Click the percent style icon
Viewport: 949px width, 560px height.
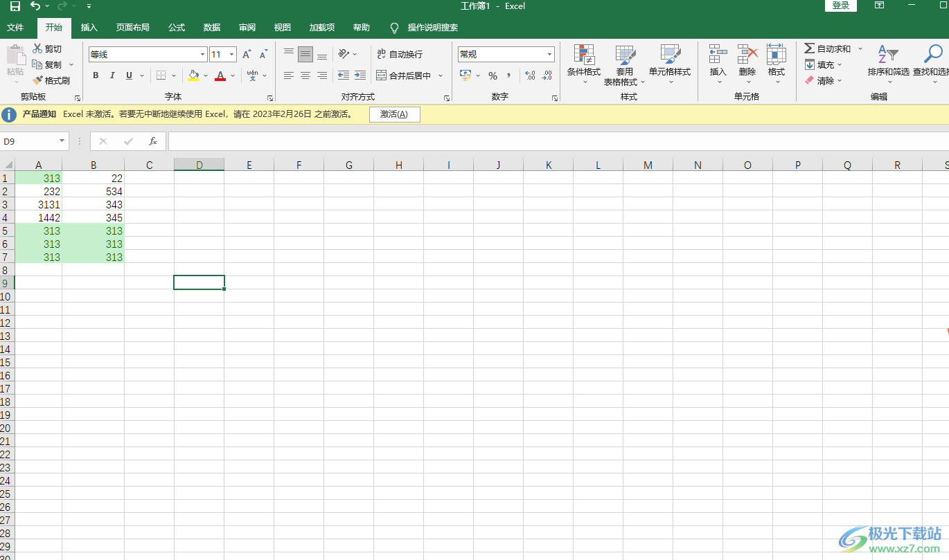(x=493, y=75)
